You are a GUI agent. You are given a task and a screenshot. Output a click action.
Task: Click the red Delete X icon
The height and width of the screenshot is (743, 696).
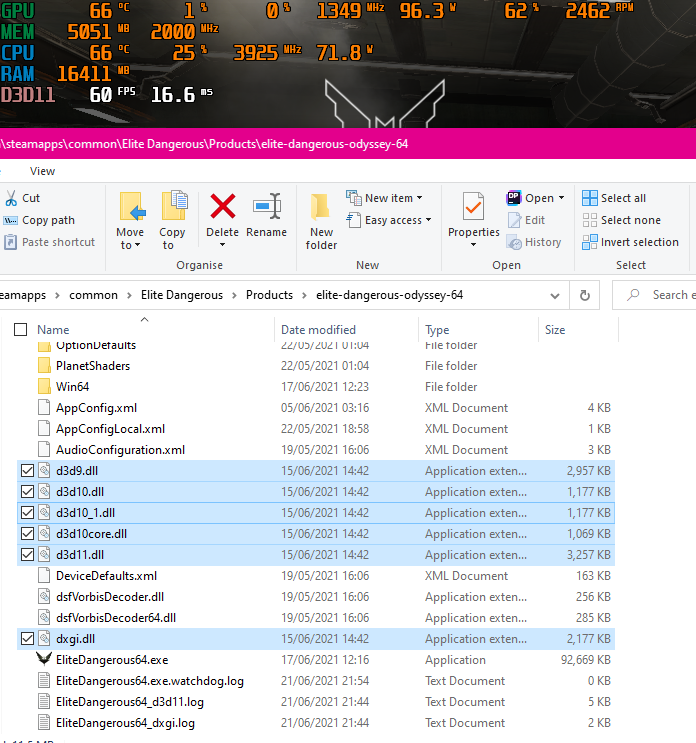[x=223, y=206]
